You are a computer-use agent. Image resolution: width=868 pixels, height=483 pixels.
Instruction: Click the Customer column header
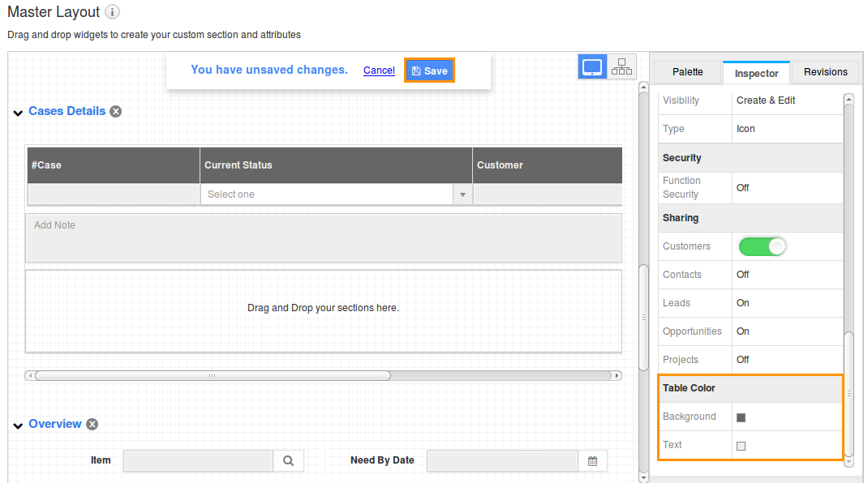pos(548,165)
